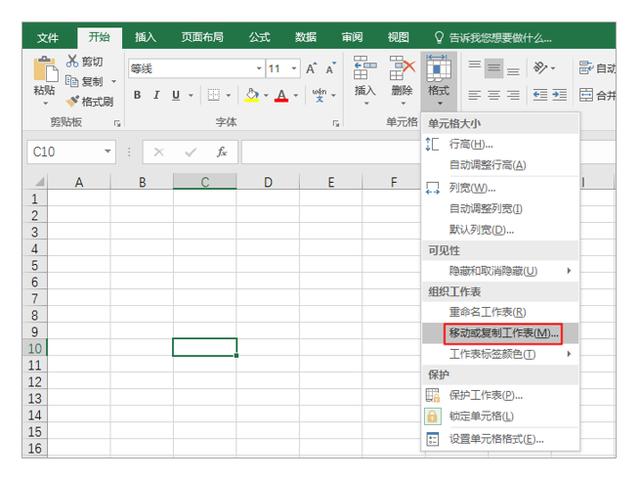Click the Delete (删除) cells icon
The height and width of the screenshot is (479, 640).
coord(402,68)
